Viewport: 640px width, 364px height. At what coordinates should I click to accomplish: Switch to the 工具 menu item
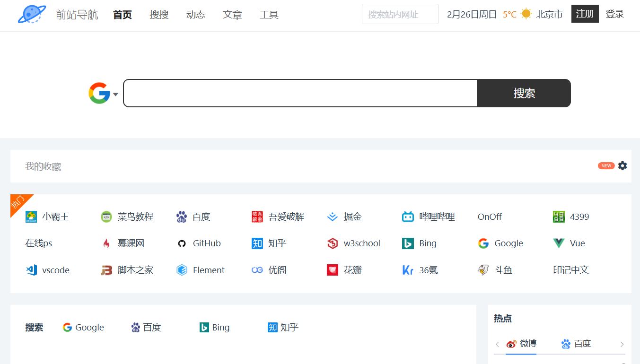tap(269, 14)
